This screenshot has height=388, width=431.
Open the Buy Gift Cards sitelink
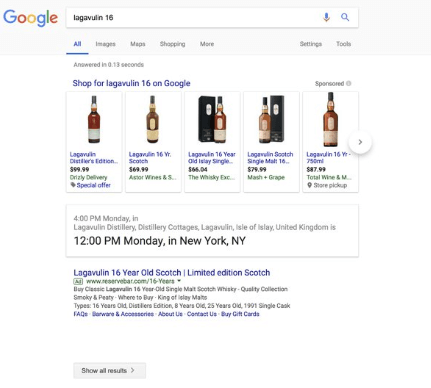point(240,314)
